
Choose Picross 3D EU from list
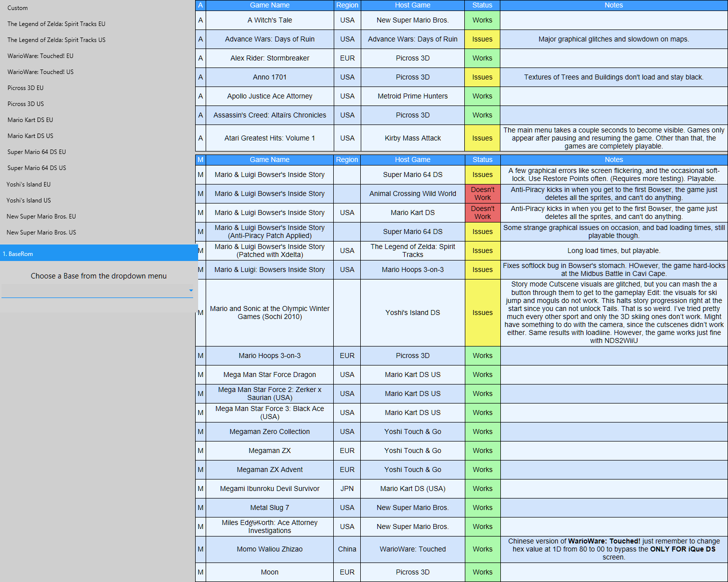coord(26,88)
